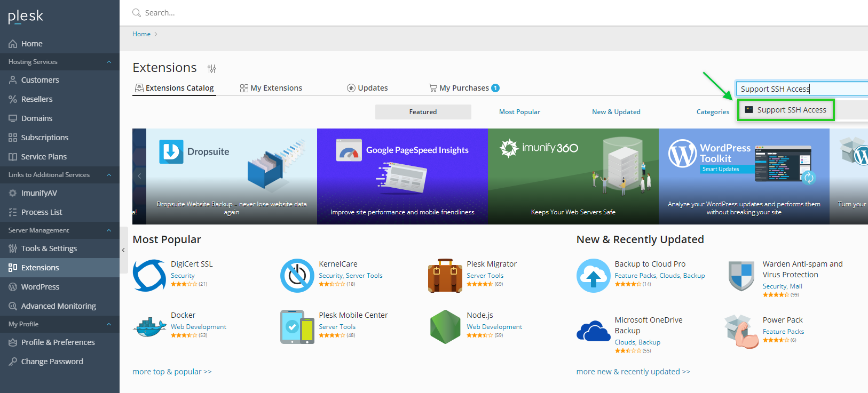Click the Google PageSpeed Insights banner
The width and height of the screenshot is (868, 393).
(x=403, y=176)
